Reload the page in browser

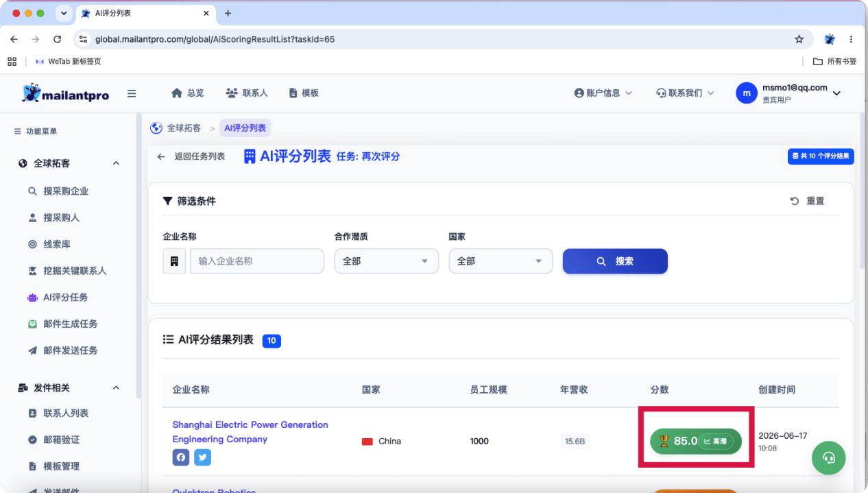coord(58,39)
